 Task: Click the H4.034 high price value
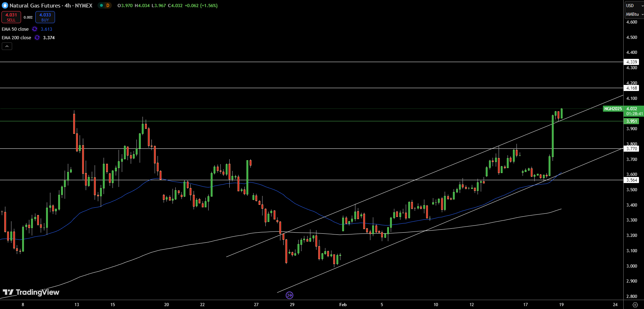point(142,5)
